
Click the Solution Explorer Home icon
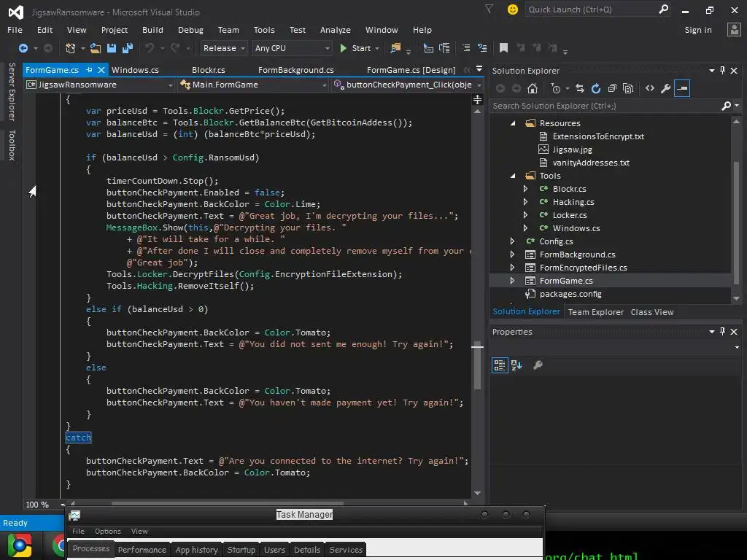tap(532, 88)
